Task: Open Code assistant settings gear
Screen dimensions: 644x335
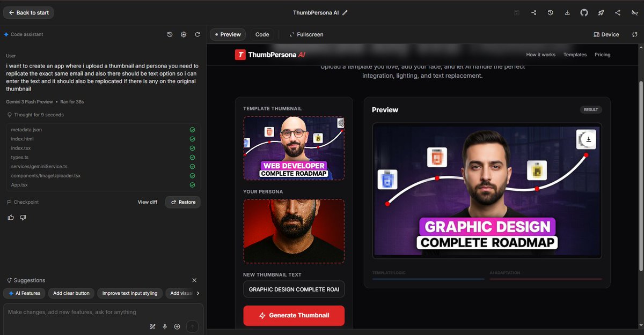Action: (x=184, y=34)
